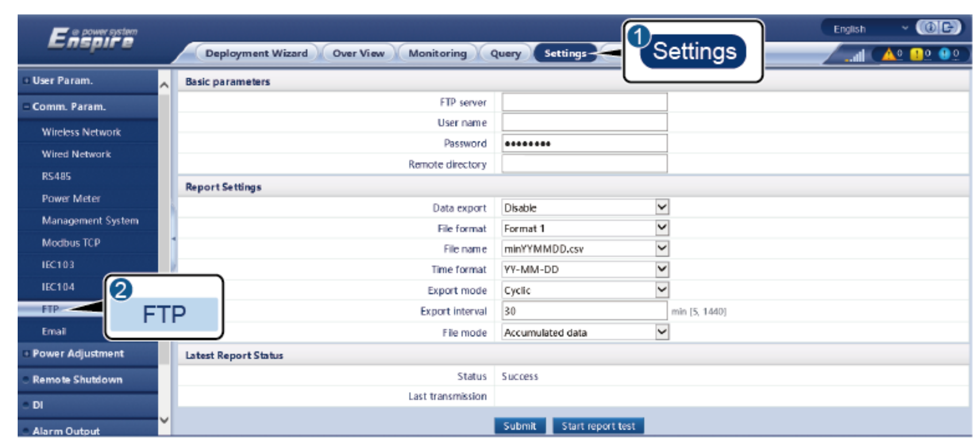Switch to the Over View tab
Viewport: 980px width, 446px height.
pyautogui.click(x=359, y=53)
